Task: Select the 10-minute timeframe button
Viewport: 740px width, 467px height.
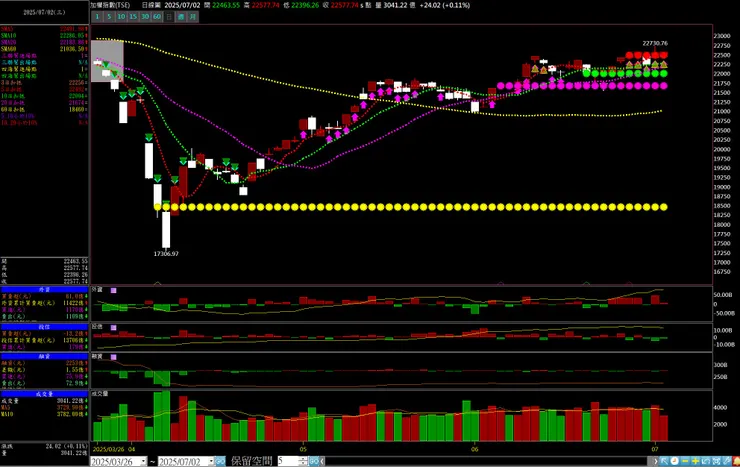Action: click(121, 17)
